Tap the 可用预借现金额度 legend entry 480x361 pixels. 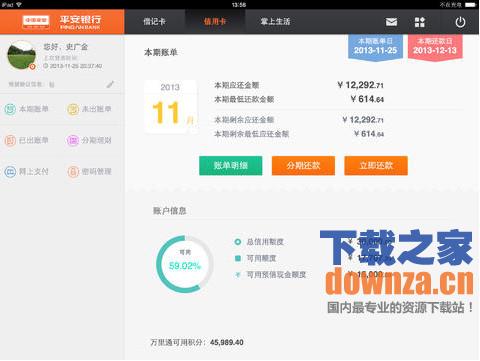click(x=270, y=275)
